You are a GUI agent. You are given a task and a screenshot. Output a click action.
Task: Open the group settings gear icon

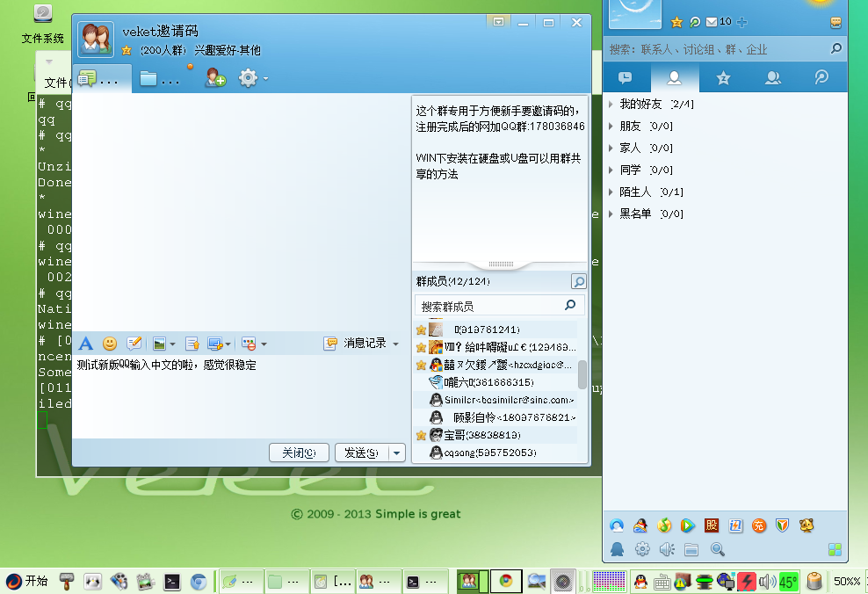tap(248, 78)
